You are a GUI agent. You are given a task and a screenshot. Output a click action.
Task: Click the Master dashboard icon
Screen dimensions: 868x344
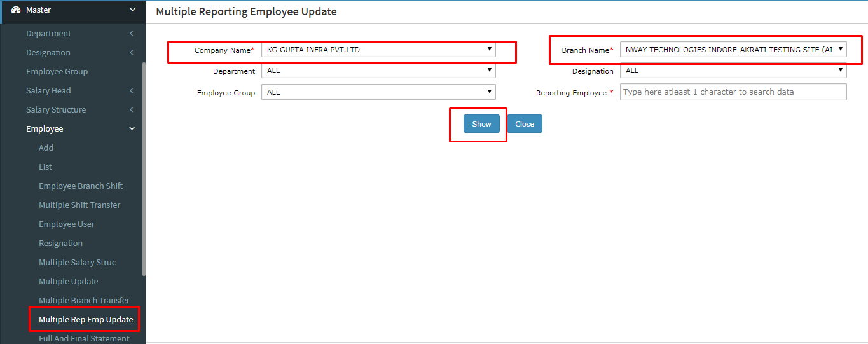pos(16,10)
